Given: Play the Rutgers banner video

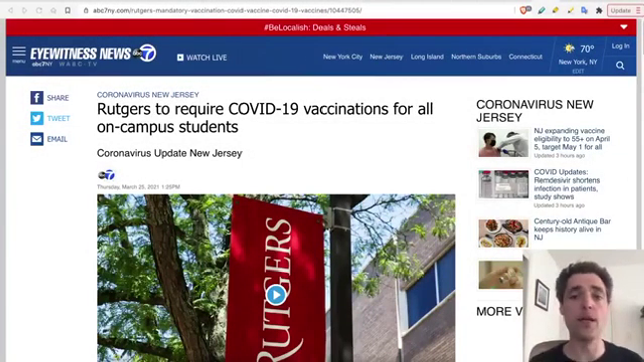Looking at the screenshot, I should point(276,295).
